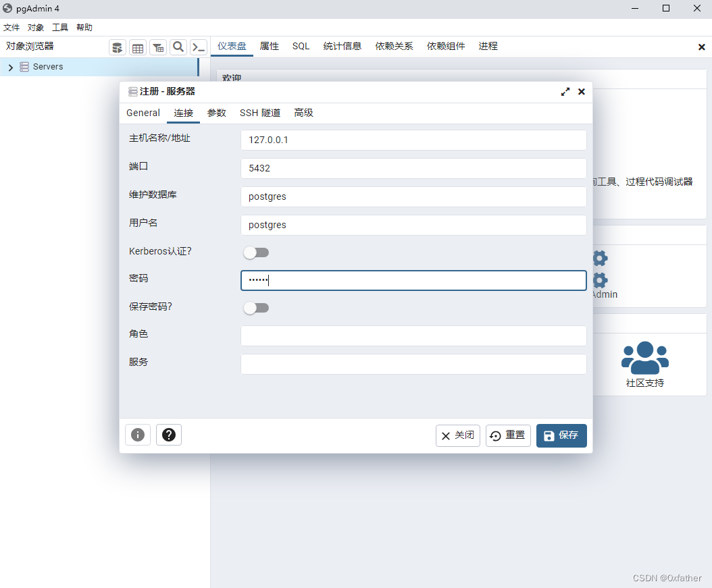Switch to the 统计信息 dashboard tab
The image size is (712, 588).
(x=342, y=46)
